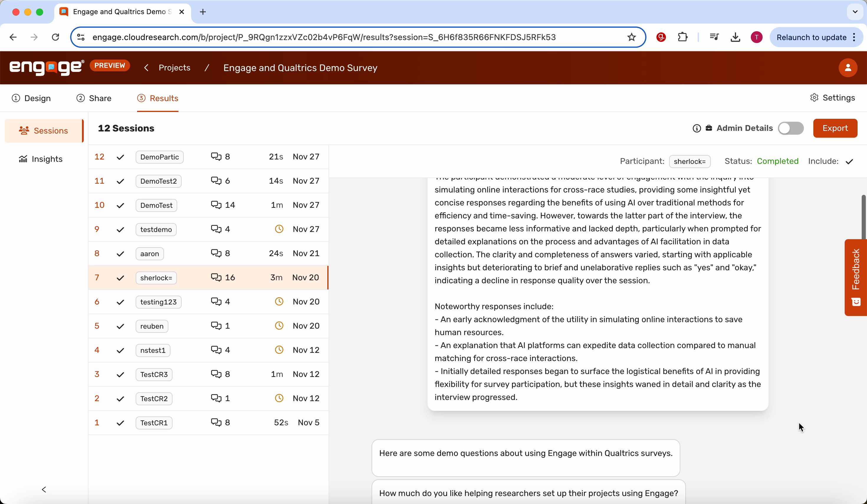Switch to the Design tab
Viewport: 867px width, 504px height.
(31, 98)
